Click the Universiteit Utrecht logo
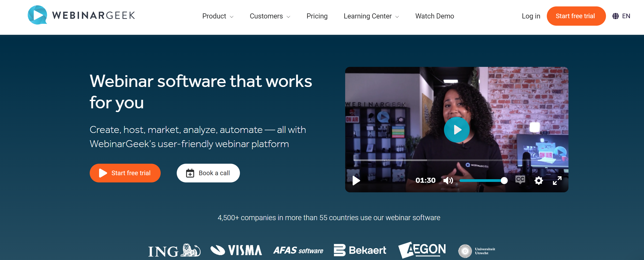This screenshot has width=644, height=260. pos(477,251)
